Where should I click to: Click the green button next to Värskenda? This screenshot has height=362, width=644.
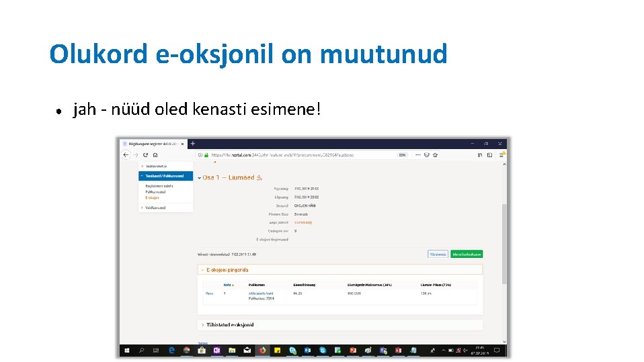467,254
